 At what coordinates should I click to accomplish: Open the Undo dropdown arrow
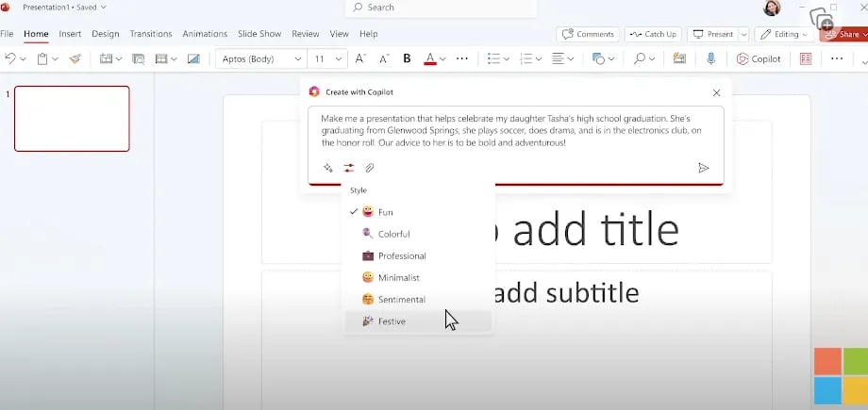pos(22,59)
